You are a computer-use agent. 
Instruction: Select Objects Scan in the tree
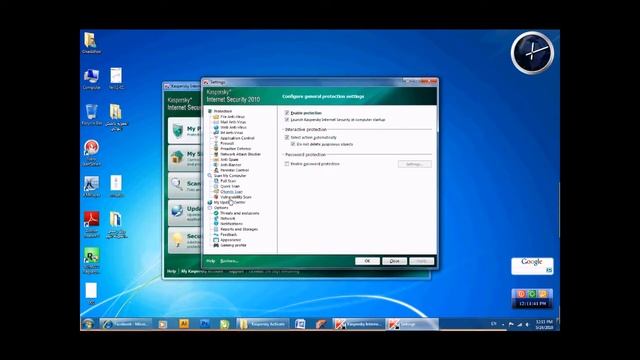pyautogui.click(x=231, y=191)
